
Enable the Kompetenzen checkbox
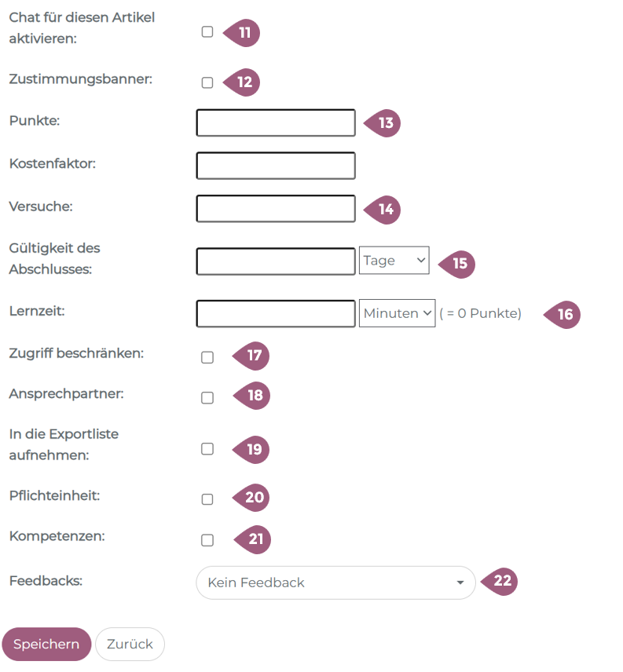coord(207,540)
